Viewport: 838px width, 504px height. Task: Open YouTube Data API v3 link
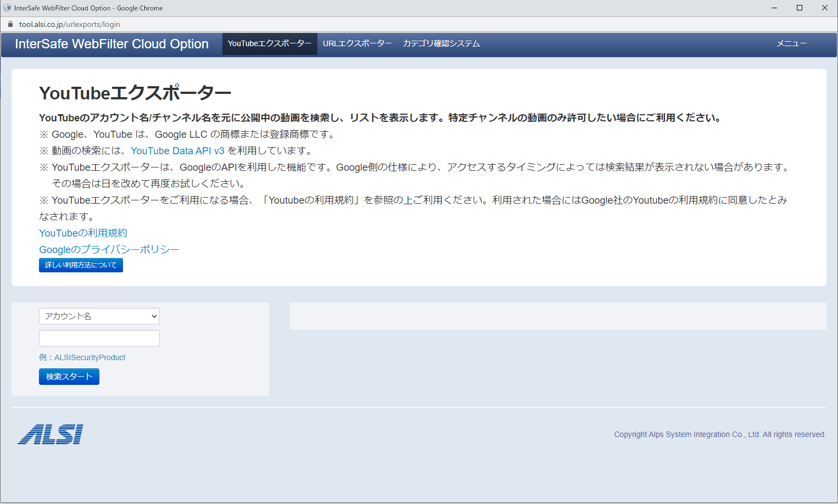point(177,151)
